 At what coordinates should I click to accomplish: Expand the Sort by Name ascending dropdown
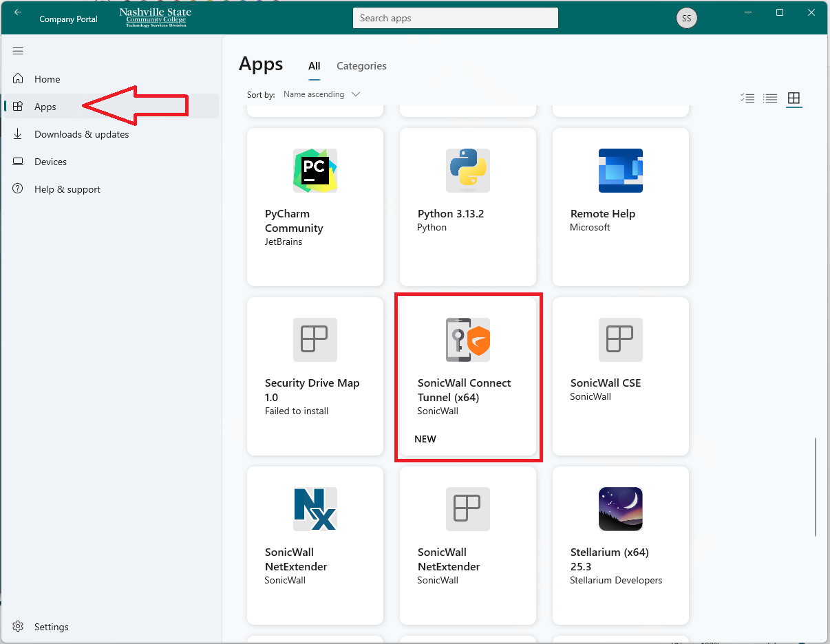[x=321, y=94]
